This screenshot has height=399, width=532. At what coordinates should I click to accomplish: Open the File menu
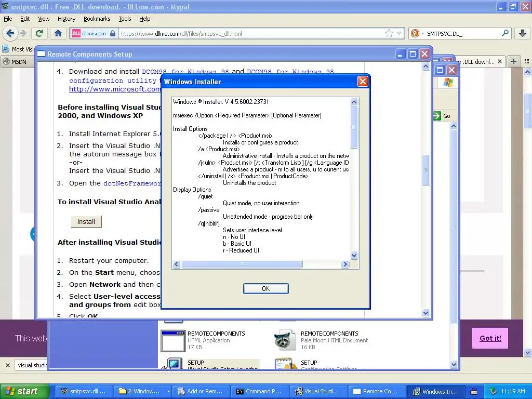[x=8, y=19]
